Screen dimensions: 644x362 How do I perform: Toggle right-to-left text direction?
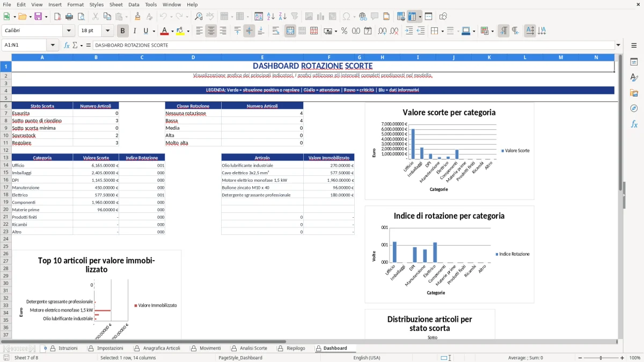pos(515,31)
